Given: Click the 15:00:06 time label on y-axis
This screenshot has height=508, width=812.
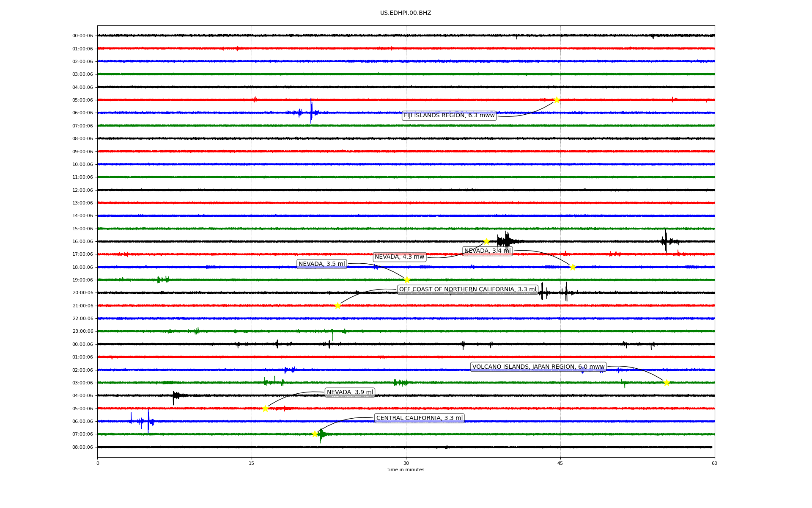Looking at the screenshot, I should click(82, 229).
